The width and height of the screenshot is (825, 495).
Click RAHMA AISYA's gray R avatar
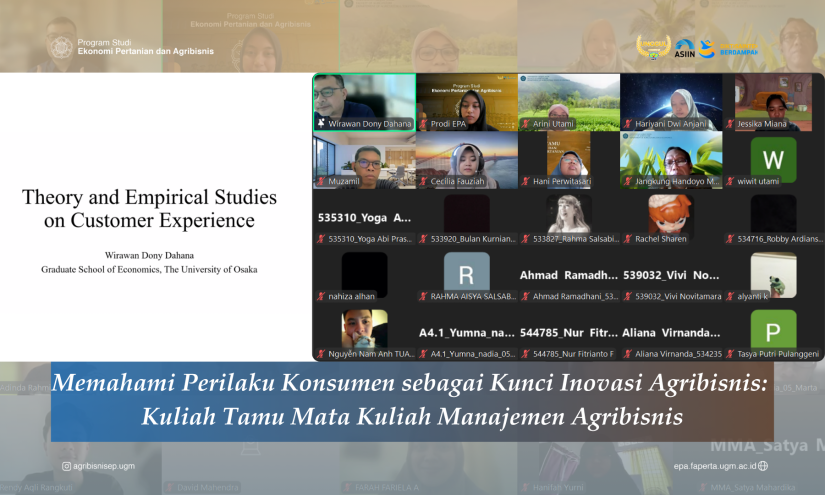(466, 272)
